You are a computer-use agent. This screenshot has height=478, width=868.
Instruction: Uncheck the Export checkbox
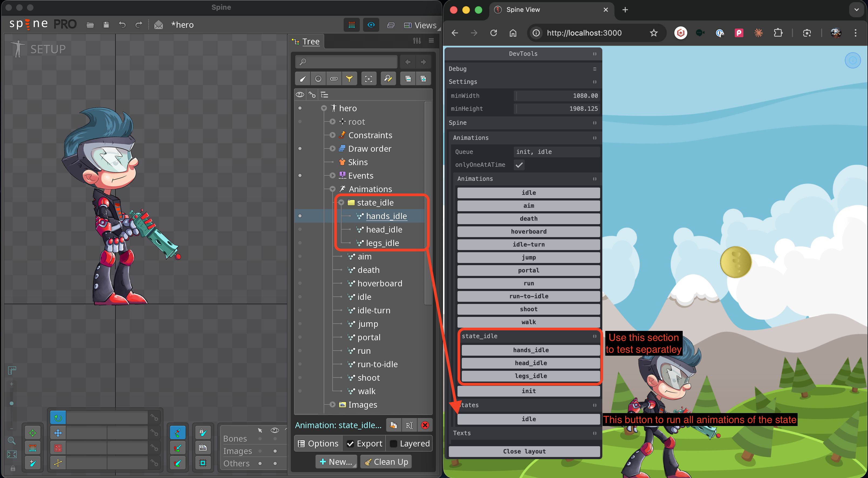(350, 443)
